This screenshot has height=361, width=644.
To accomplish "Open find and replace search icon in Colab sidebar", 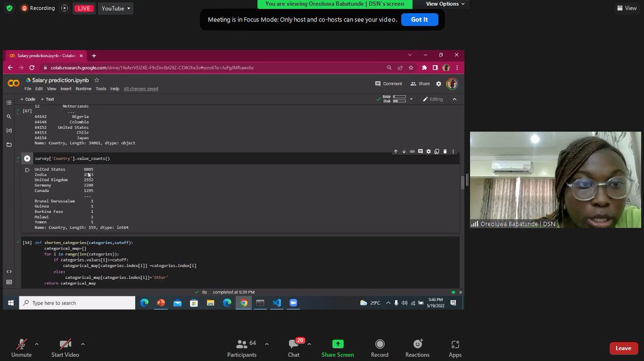I will (9, 116).
